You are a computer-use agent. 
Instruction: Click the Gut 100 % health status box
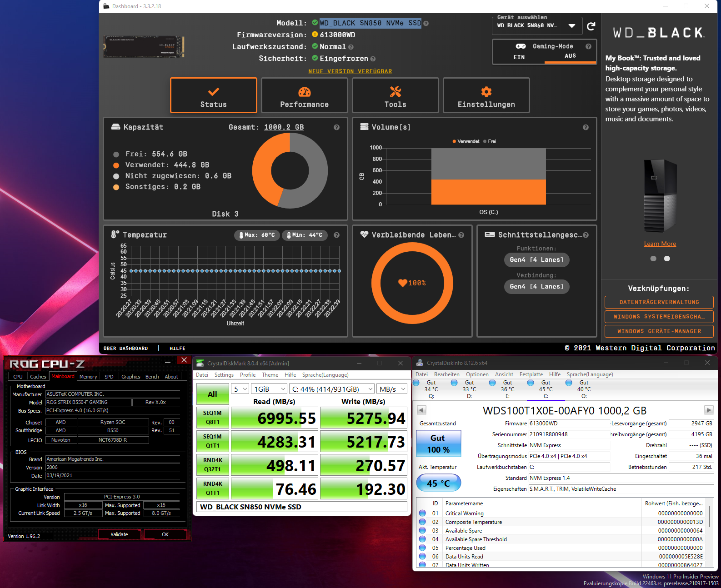439,443
